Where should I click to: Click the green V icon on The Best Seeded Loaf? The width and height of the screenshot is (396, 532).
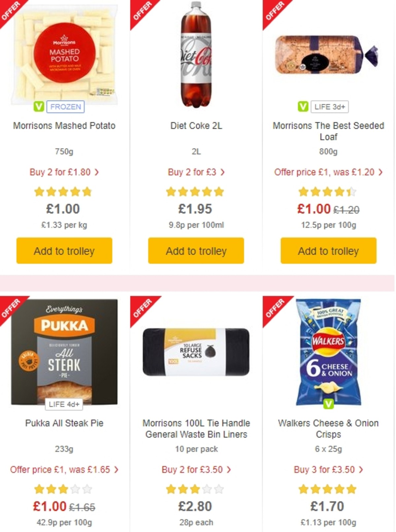[x=302, y=107]
